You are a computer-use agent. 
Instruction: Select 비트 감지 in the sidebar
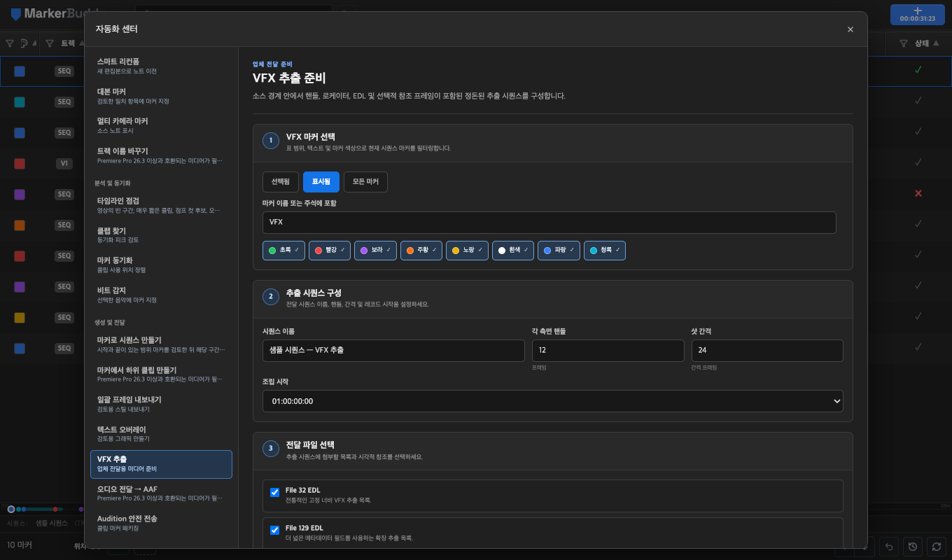161,294
